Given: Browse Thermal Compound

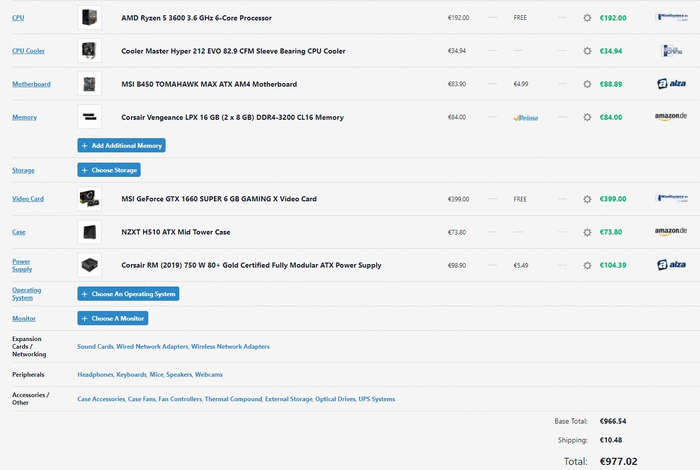Looking at the screenshot, I should pyautogui.click(x=233, y=399).
